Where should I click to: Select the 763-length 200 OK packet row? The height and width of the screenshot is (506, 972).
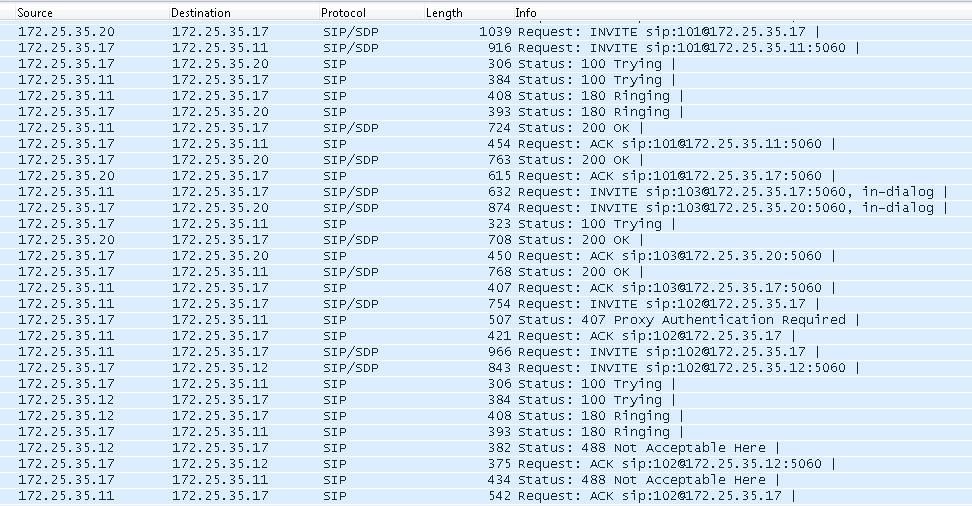click(486, 160)
